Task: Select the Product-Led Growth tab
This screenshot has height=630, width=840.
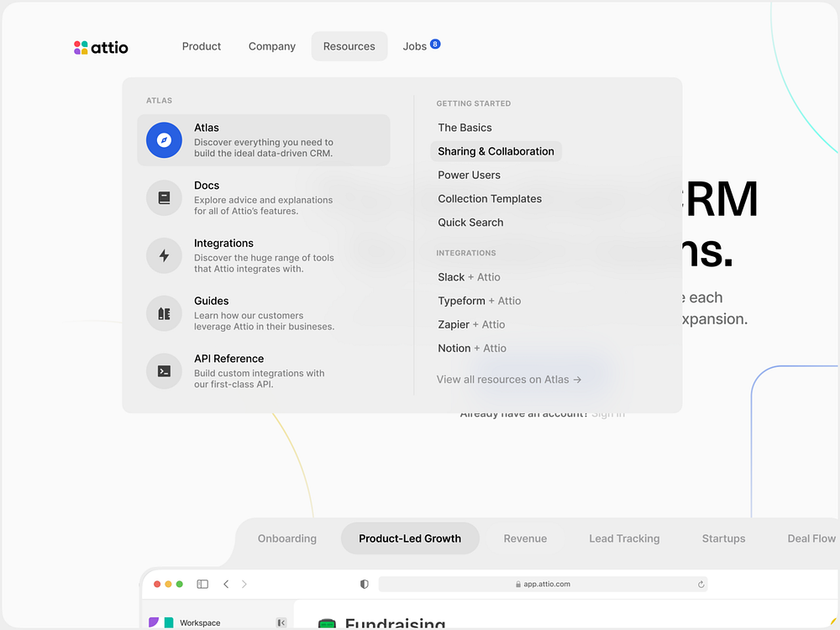Action: (410, 538)
